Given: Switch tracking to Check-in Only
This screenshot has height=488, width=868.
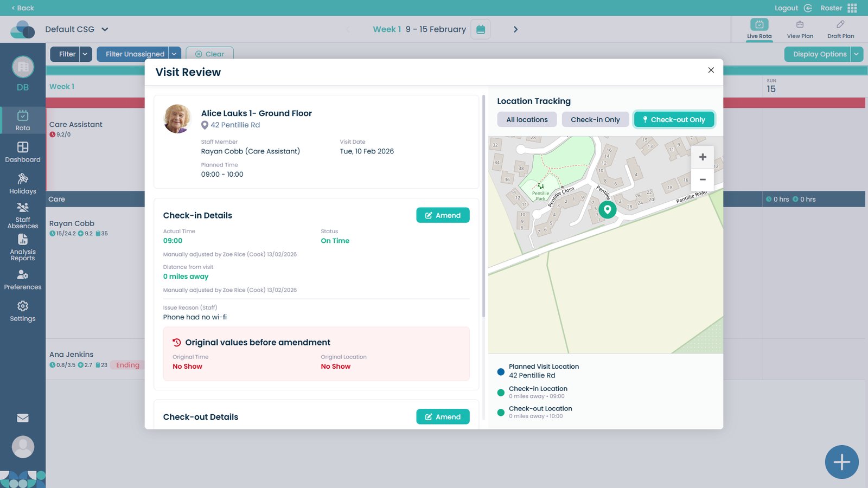Looking at the screenshot, I should tap(595, 120).
